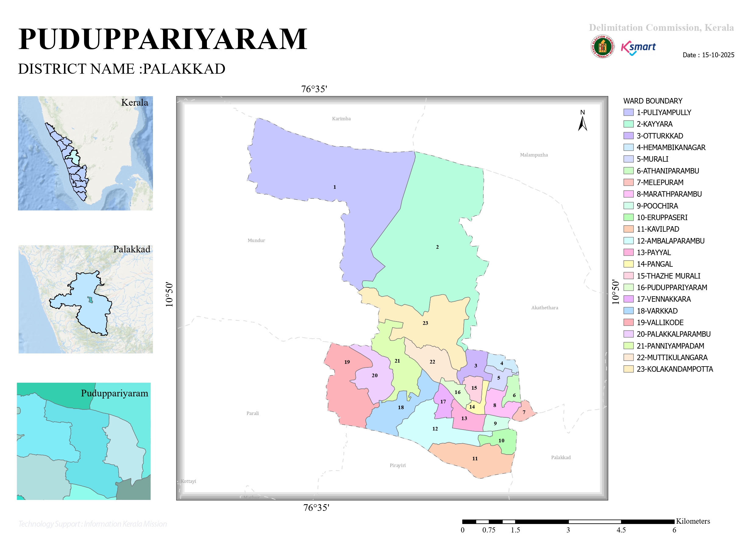Image resolution: width=756 pixels, height=534 pixels.
Task: Click ward 13 label on the map
Action: pos(464,419)
